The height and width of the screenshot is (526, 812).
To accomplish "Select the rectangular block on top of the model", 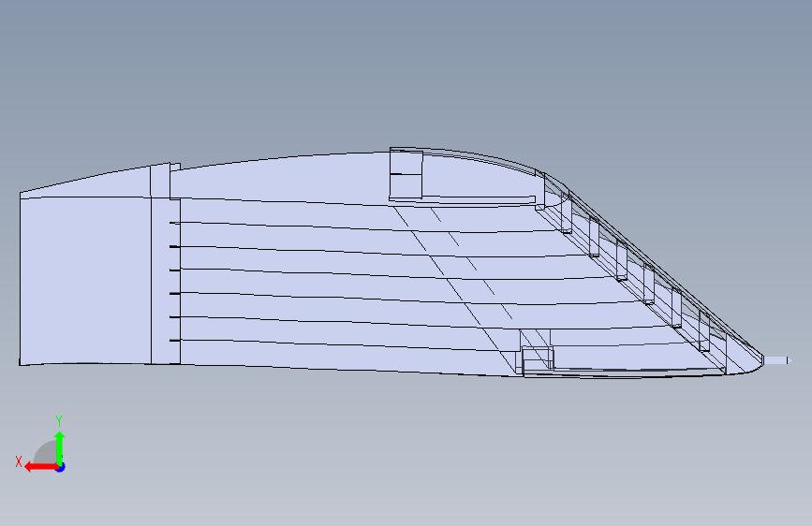I will 406,174.
